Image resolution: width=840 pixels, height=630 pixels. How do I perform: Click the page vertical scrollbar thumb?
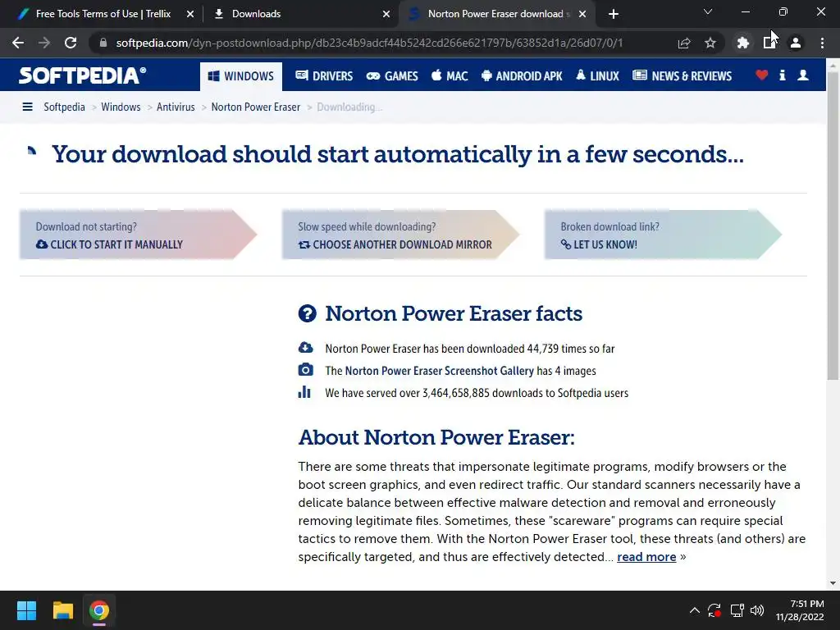pos(833,225)
